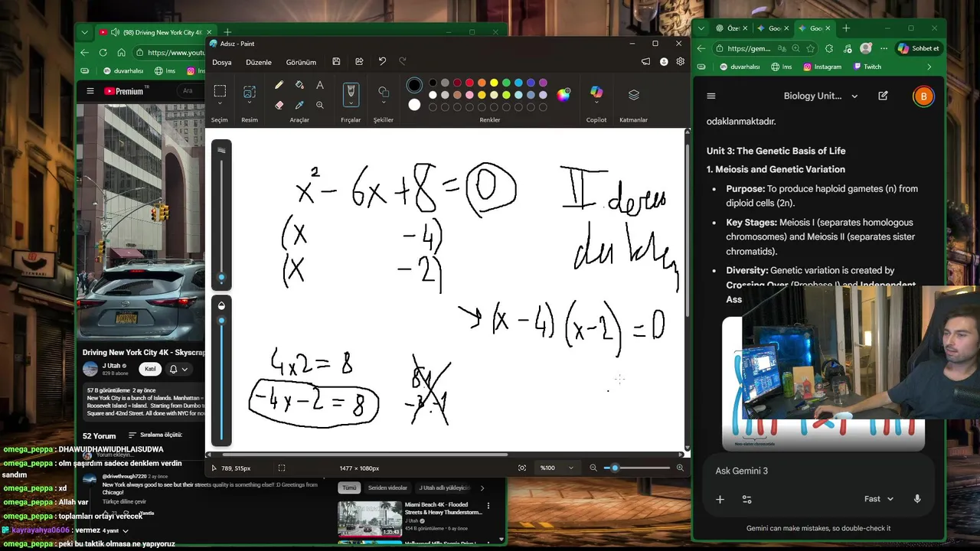Add file with Gemini plus icon

click(x=720, y=499)
